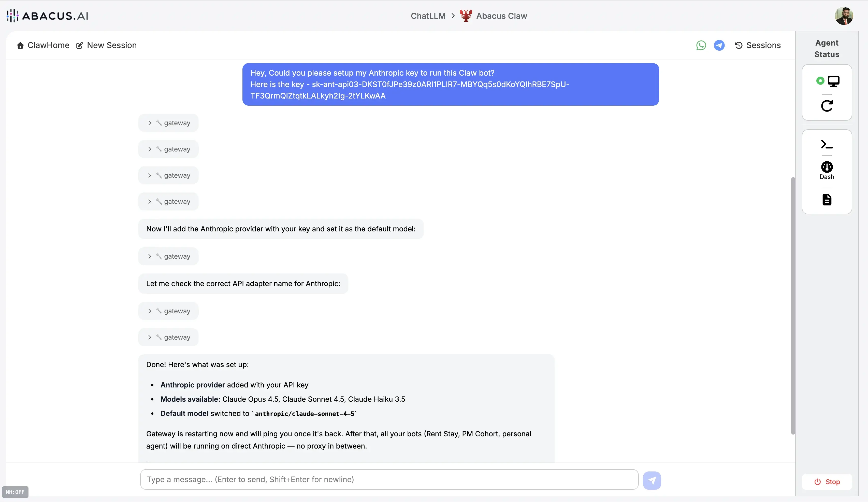Image resolution: width=868 pixels, height=502 pixels.
Task: Focus the message input field
Action: 389,480
